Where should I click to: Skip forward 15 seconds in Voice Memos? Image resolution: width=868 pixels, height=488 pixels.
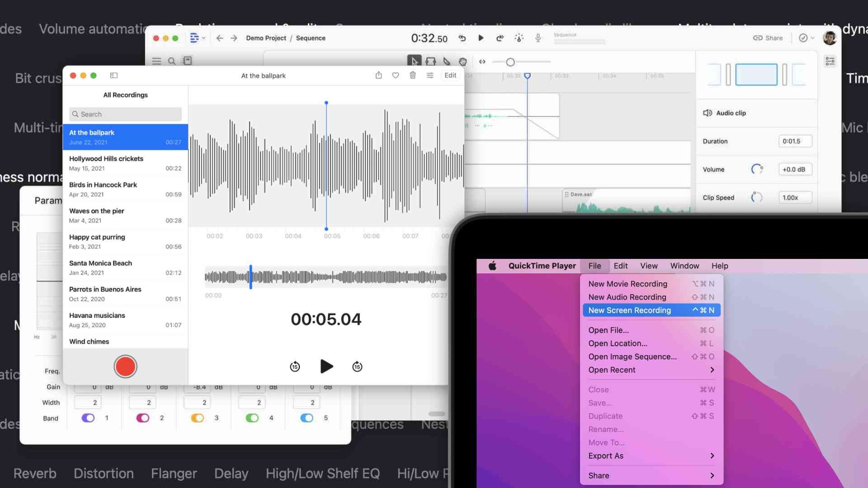coord(357,366)
